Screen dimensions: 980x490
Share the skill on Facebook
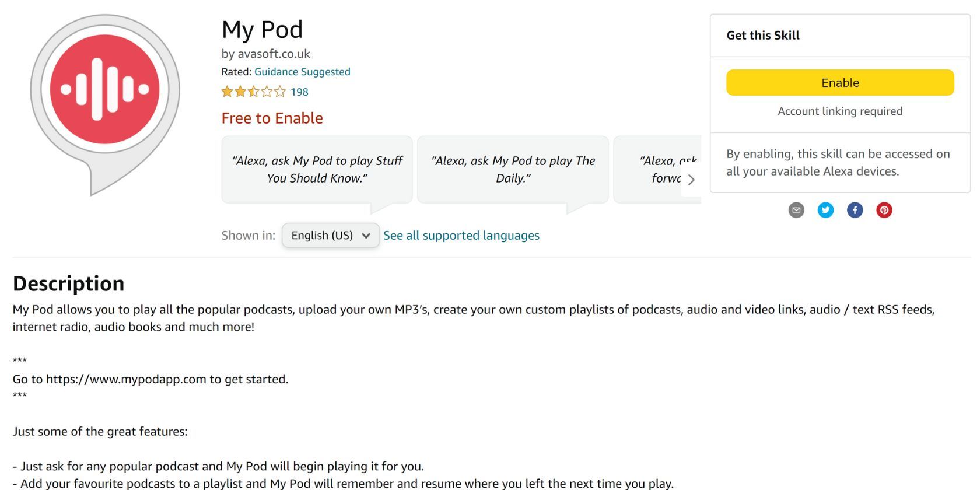coord(855,210)
